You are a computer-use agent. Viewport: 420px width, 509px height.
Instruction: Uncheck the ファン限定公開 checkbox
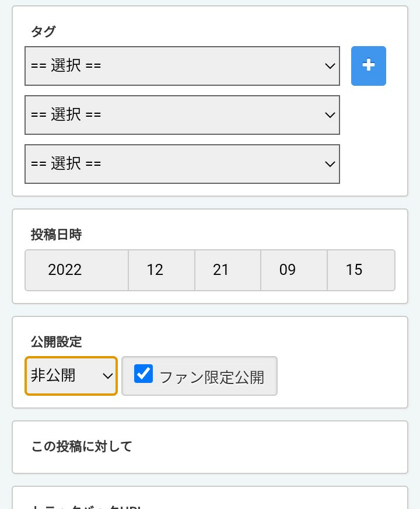(x=143, y=374)
